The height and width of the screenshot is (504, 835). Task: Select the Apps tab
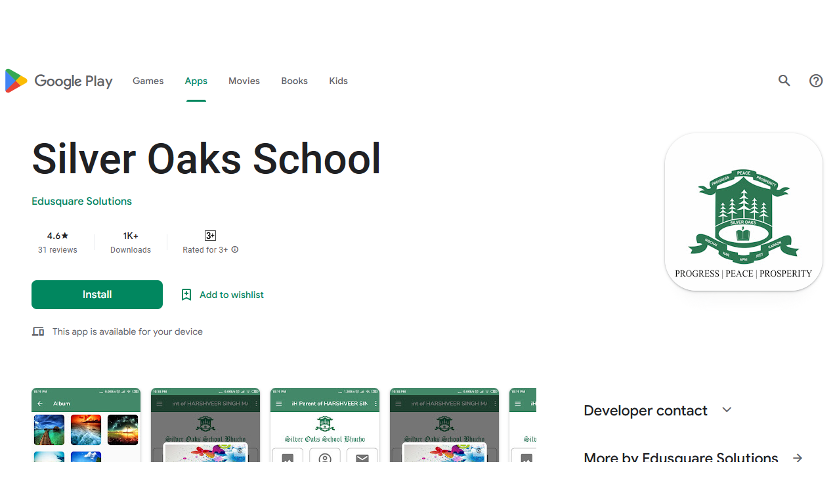point(196,81)
